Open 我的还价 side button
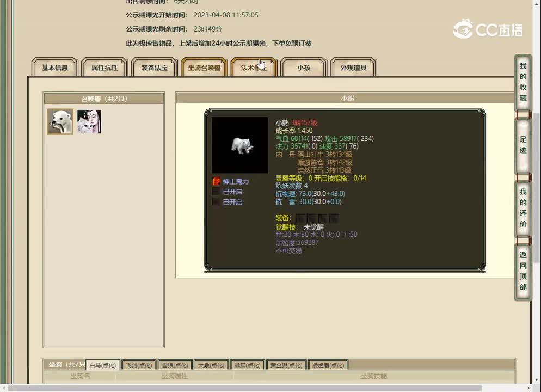541x392 pixels. 522,208
